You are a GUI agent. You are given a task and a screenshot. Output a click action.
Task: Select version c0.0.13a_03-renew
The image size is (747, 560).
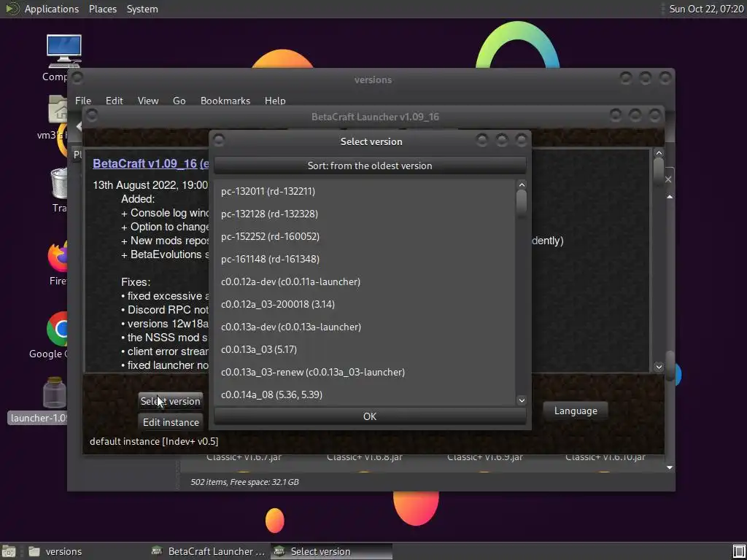click(x=365, y=373)
